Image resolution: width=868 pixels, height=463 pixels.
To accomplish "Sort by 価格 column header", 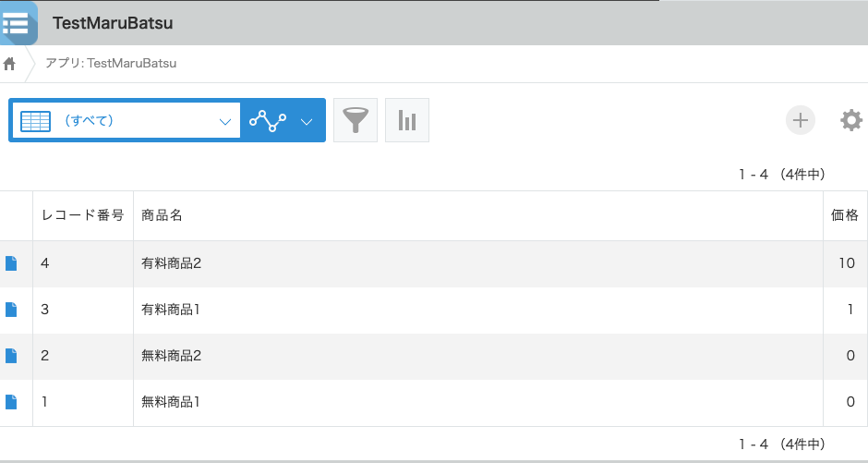I will [845, 215].
